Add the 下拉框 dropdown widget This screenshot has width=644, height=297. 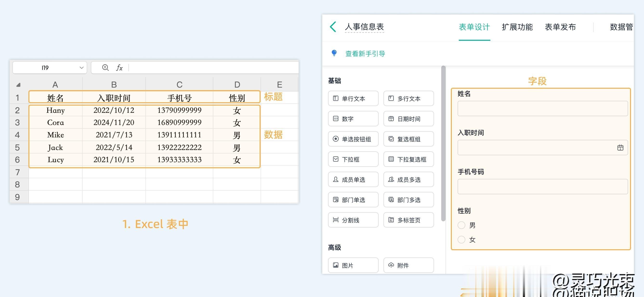tap(353, 159)
